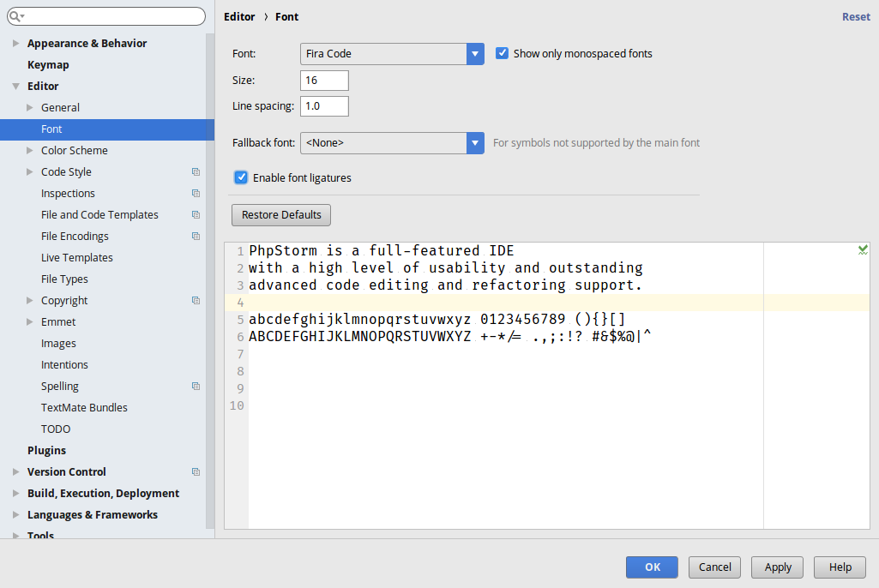Click the project-level icon next to Inspections
Screen dimensions: 879x588
point(196,194)
